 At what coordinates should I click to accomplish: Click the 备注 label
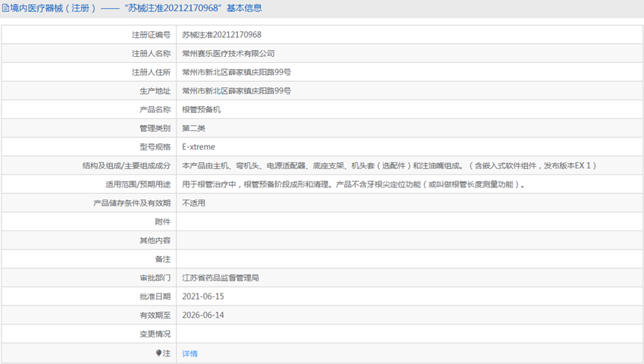point(163,259)
